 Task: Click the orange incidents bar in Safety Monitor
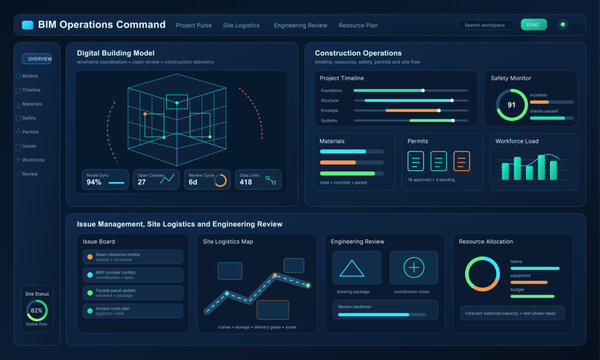pos(540,102)
